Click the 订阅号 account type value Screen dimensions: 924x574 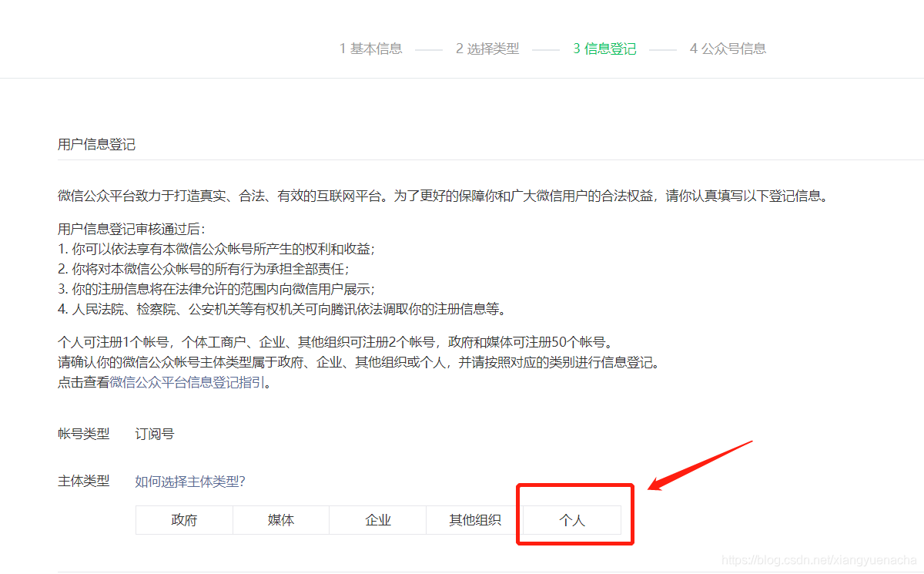(x=155, y=434)
